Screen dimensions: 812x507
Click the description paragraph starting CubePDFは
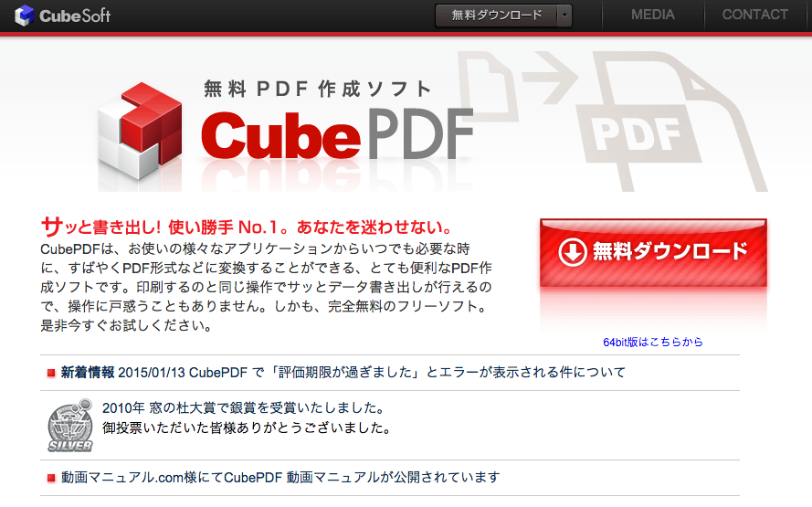tap(266, 287)
